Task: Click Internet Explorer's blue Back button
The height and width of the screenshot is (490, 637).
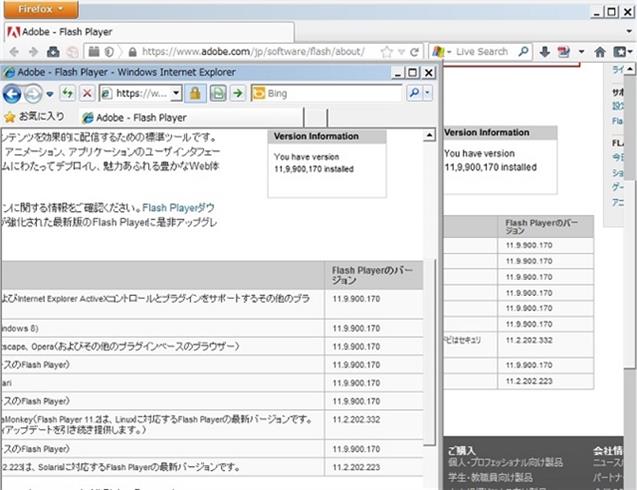Action: 12,94
